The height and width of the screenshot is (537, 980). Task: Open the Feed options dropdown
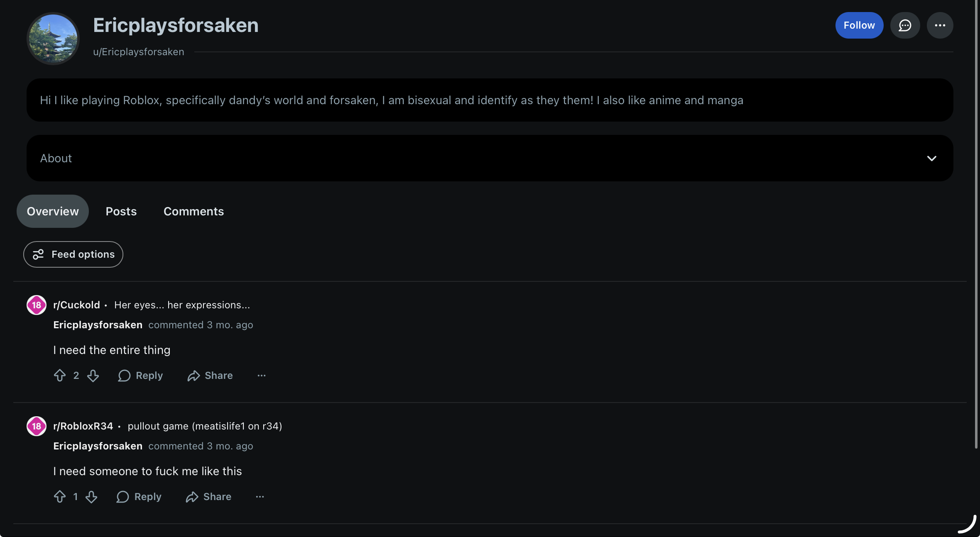(x=73, y=254)
